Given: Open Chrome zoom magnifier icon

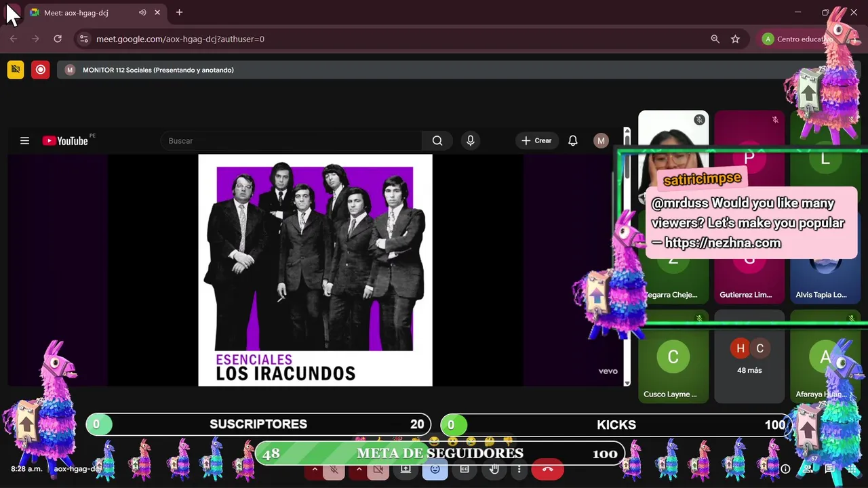Looking at the screenshot, I should [715, 39].
